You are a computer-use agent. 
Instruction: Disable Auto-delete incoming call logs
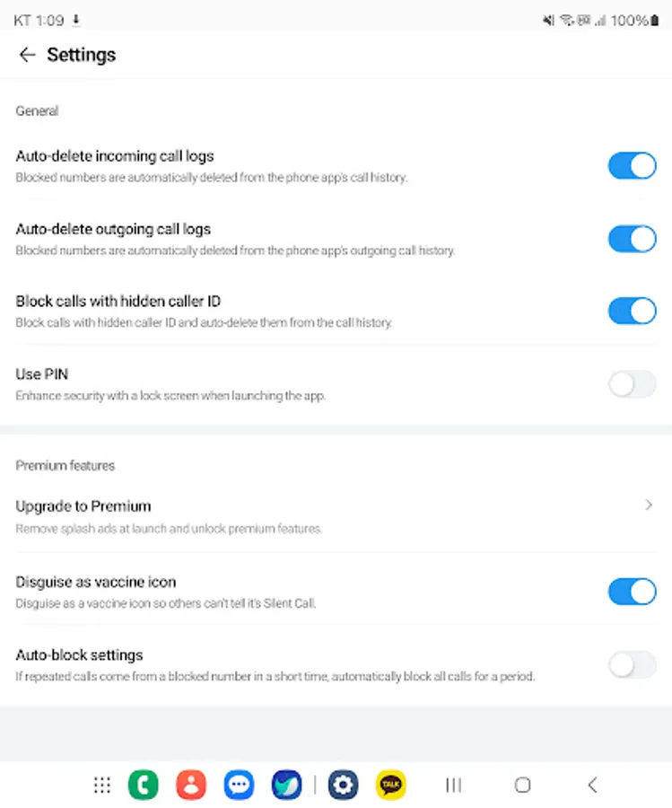click(632, 166)
